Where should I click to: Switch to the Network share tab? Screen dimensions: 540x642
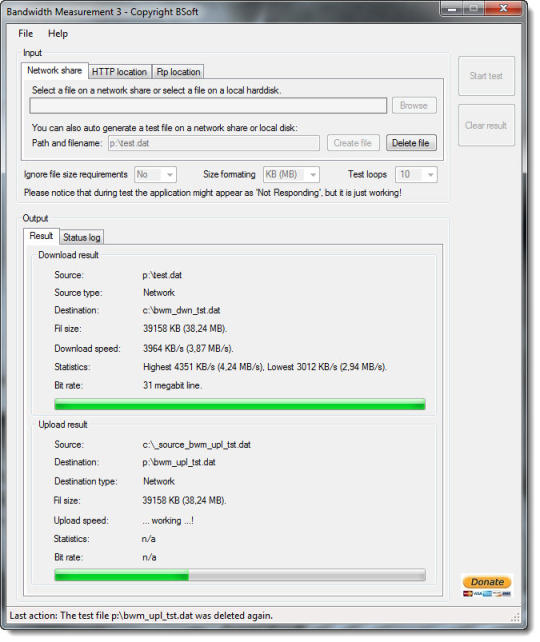coord(55,70)
